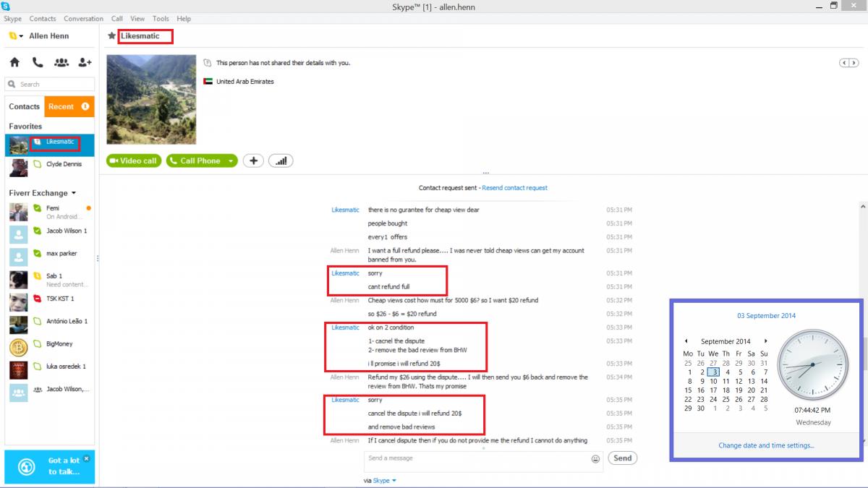This screenshot has width=868, height=488.
Task: Switch to the Contacts tab
Action: (x=25, y=106)
